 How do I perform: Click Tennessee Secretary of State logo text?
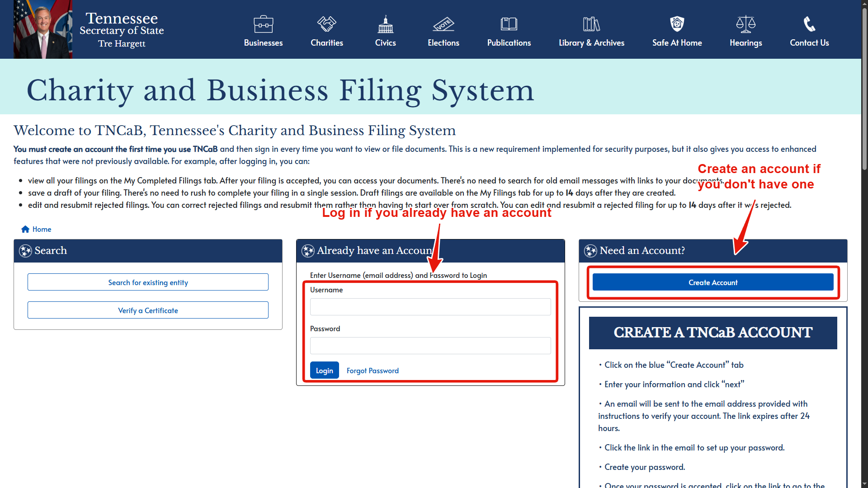coord(122,30)
